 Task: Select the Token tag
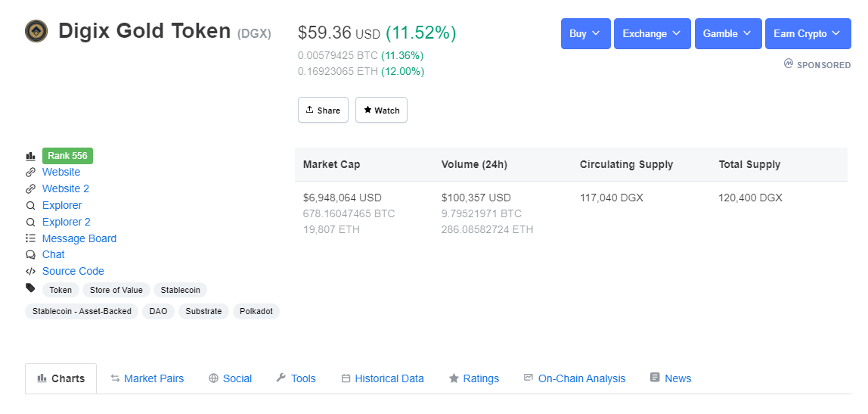[60, 290]
